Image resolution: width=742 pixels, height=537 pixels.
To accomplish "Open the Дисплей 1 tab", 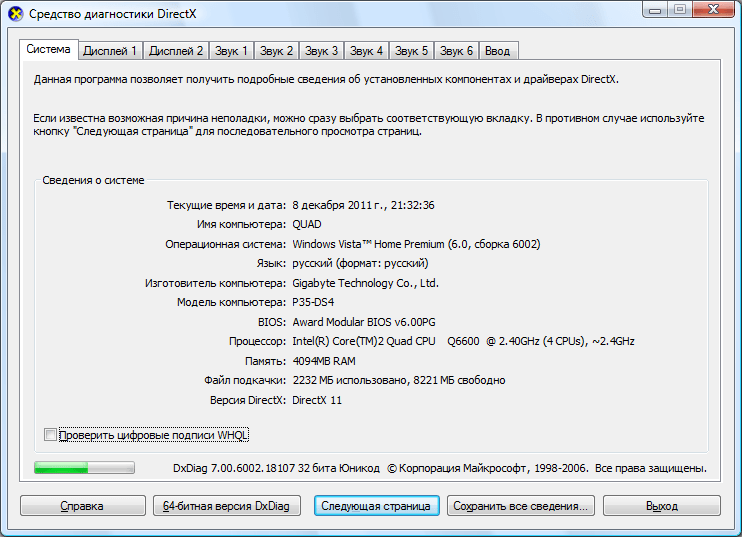I will [x=110, y=51].
